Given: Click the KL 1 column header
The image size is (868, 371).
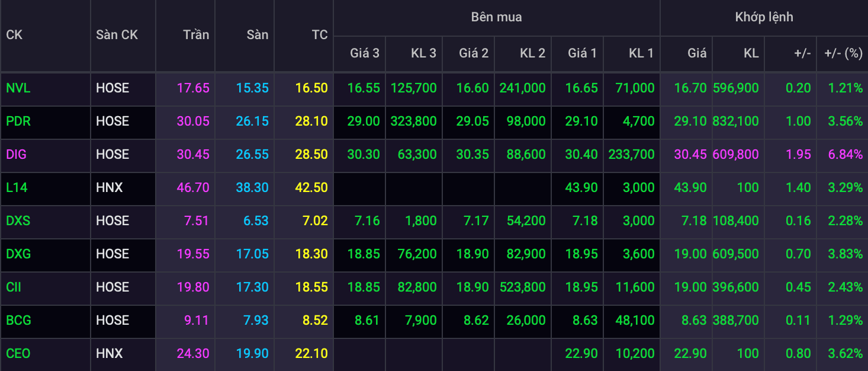Looking at the screenshot, I should pos(641,53).
